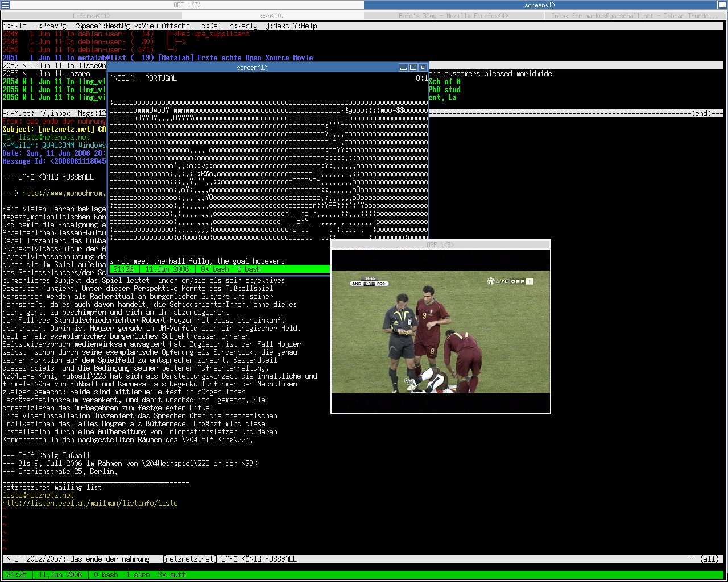Click the ANG 0:1 POR scoreboard in video
This screenshot has height=582, width=728.
(x=369, y=282)
